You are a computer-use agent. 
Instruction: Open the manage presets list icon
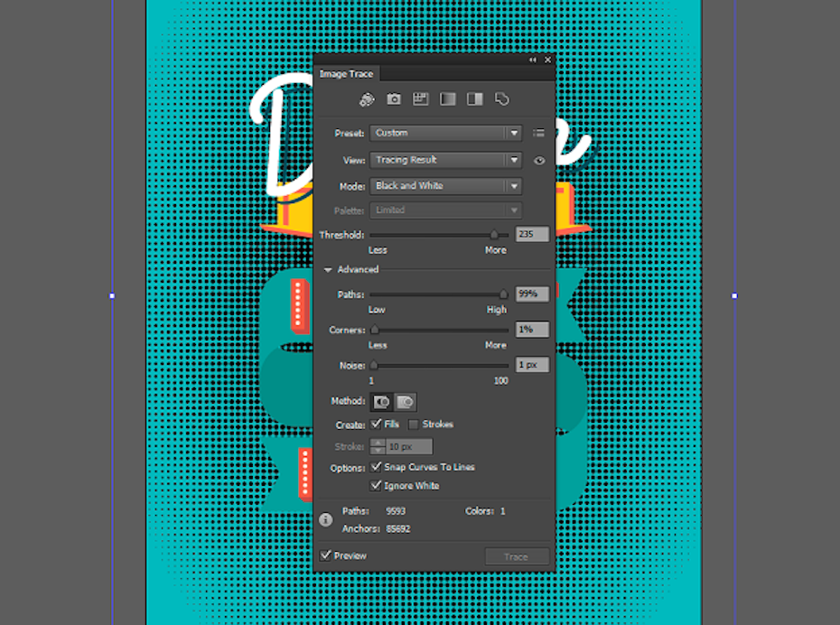pos(538,133)
